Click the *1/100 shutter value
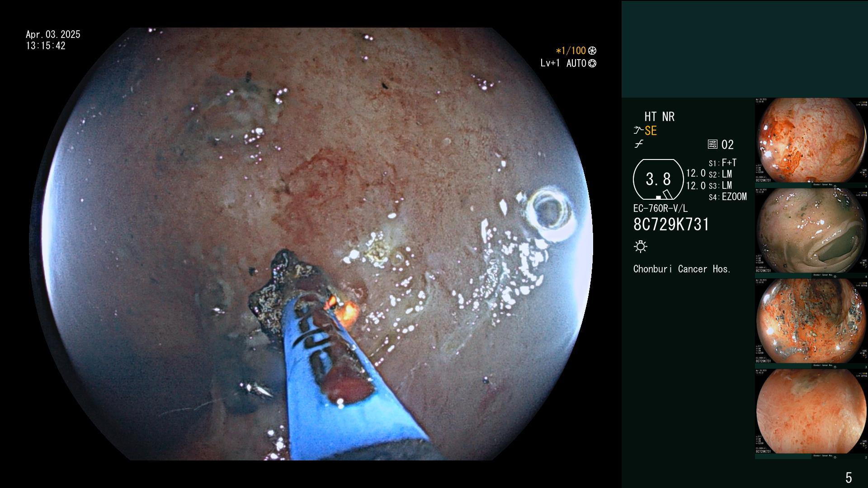The height and width of the screenshot is (488, 868). tap(571, 51)
